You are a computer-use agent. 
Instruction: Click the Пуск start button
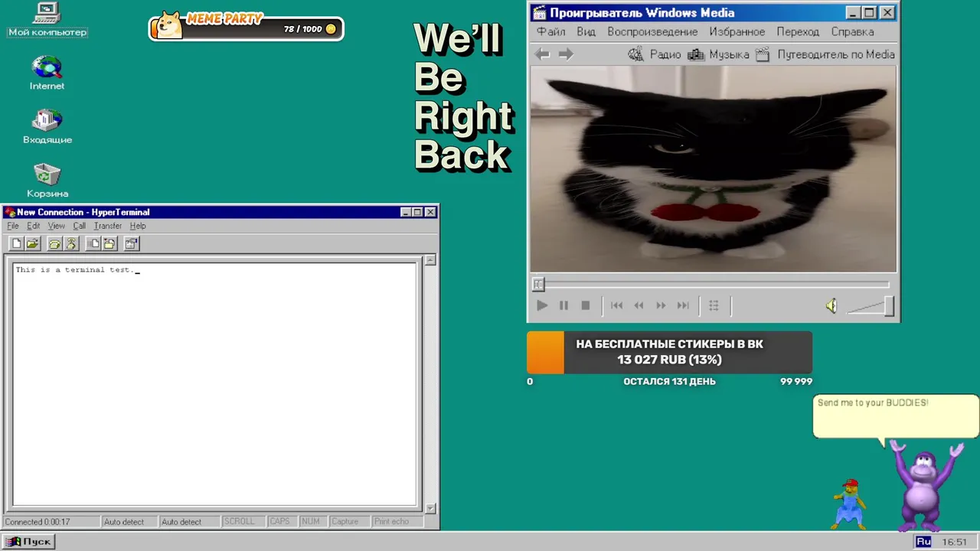pos(30,542)
